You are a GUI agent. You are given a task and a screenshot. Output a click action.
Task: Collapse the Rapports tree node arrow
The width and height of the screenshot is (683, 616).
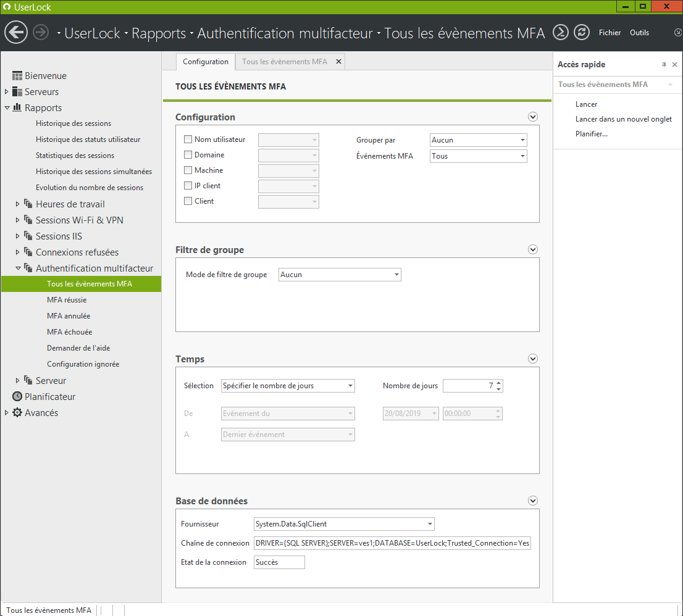point(7,108)
